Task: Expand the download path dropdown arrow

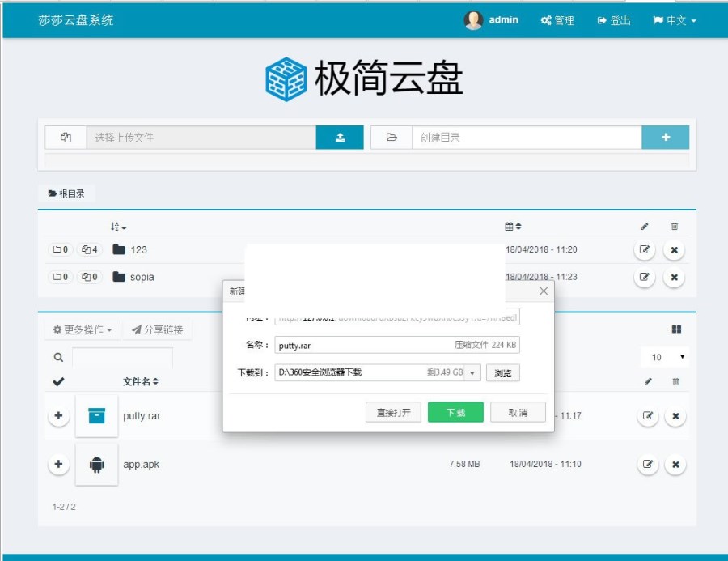Action: coord(472,372)
